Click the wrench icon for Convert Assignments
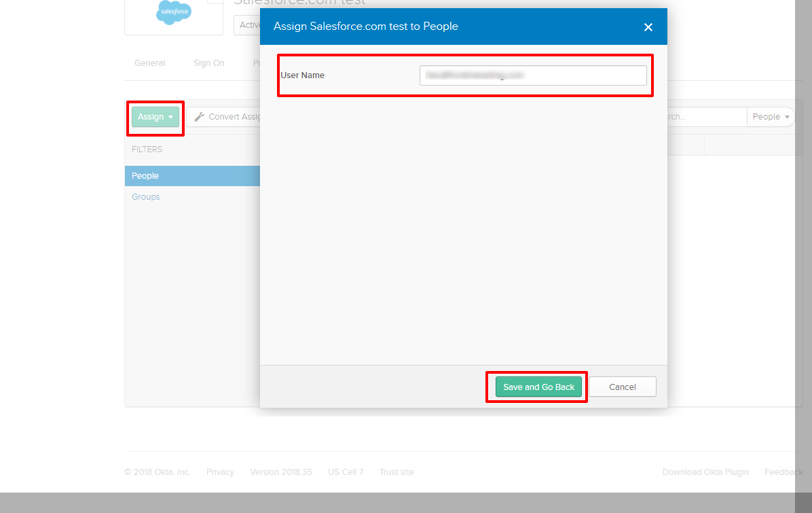 coord(199,117)
